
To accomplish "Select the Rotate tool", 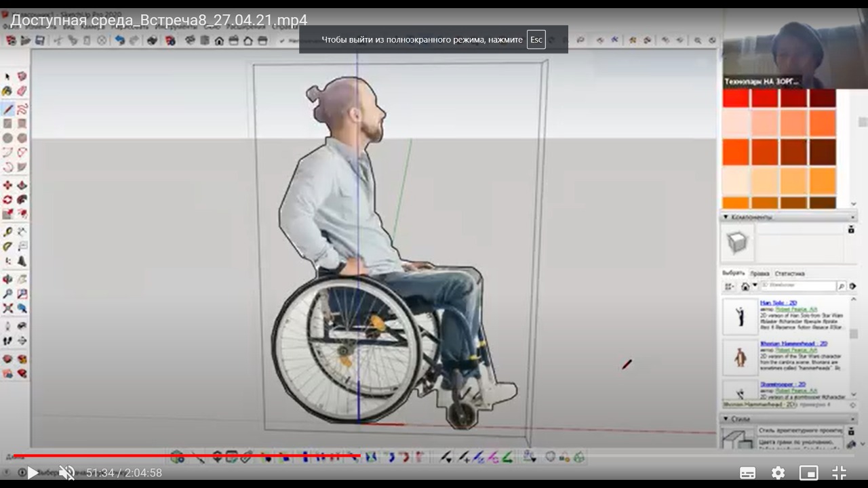I will click(7, 199).
